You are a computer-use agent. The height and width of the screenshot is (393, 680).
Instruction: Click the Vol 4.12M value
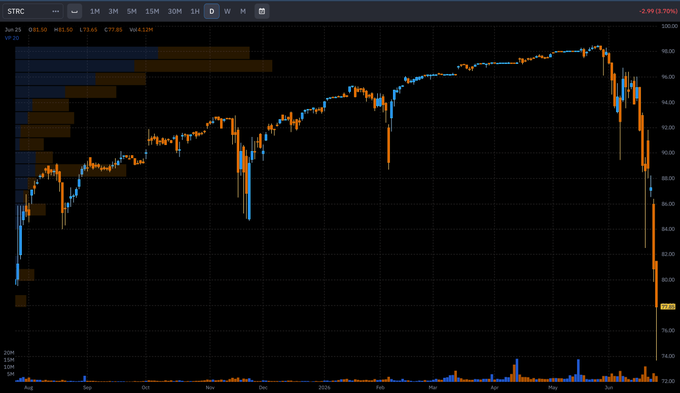[141, 30]
